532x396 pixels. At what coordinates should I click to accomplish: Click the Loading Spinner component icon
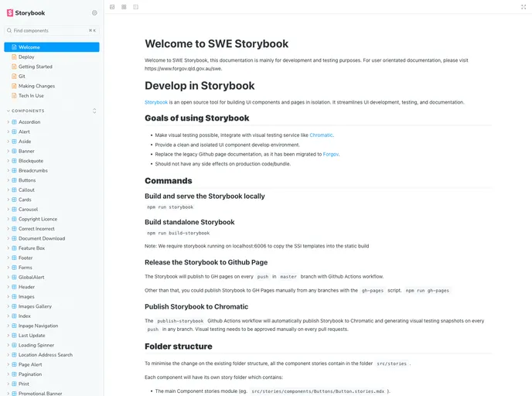[x=14, y=345]
